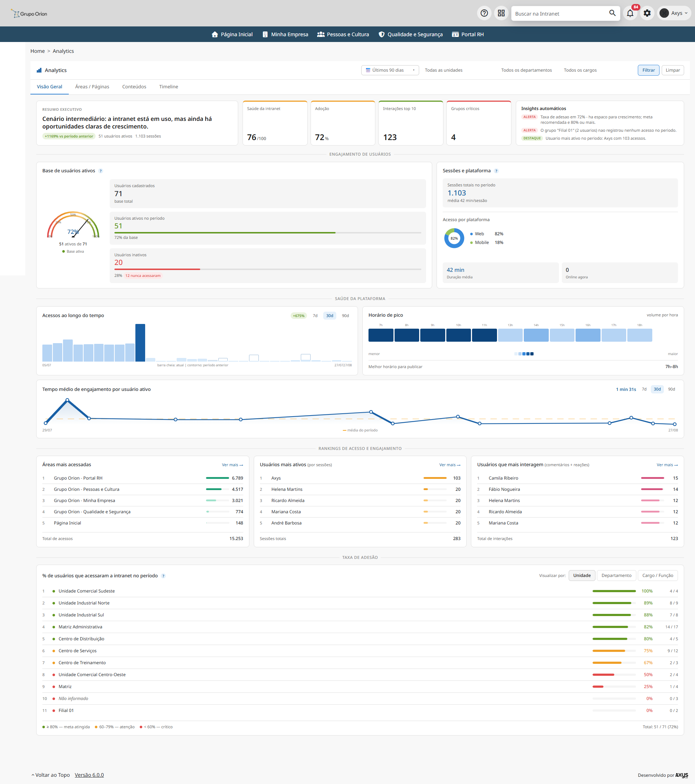Image resolution: width=695 pixels, height=784 pixels.
Task: Open the Últimos 90 dias period dropdown
Action: point(390,70)
